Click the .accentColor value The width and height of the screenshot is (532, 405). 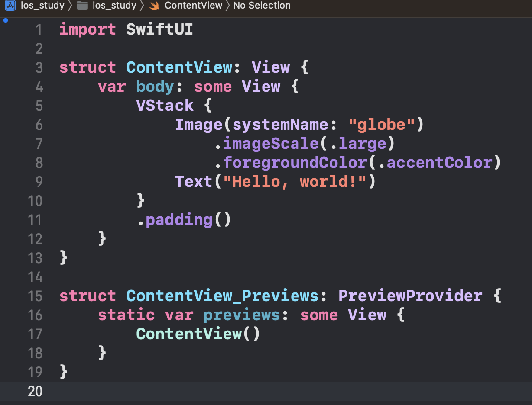pyautogui.click(x=439, y=163)
